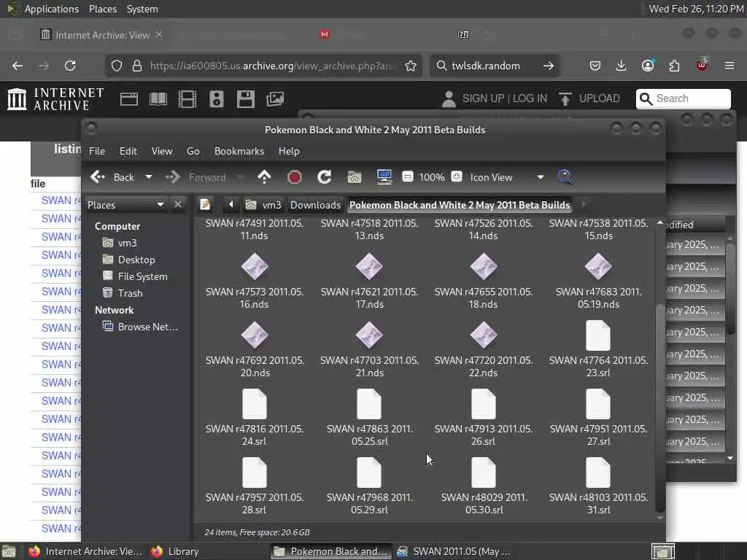Go up to the parent folder
Screen dimensions: 747x560
(x=264, y=177)
